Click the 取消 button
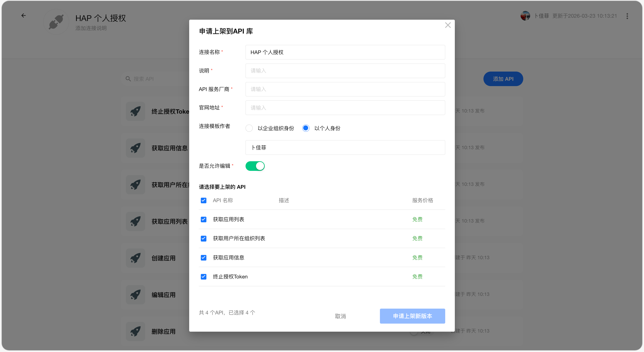 [x=340, y=316]
